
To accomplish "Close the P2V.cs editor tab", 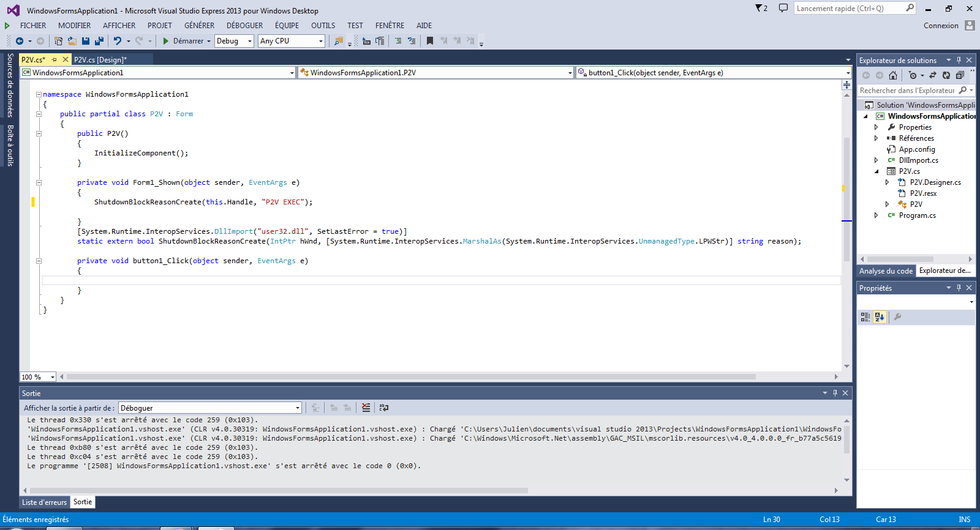I will [66, 59].
